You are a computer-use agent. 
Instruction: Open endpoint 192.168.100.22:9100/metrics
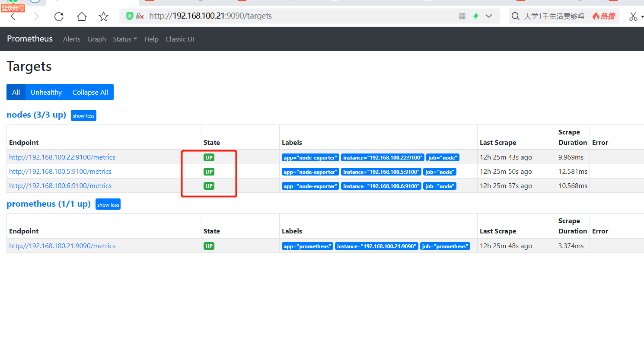point(62,157)
